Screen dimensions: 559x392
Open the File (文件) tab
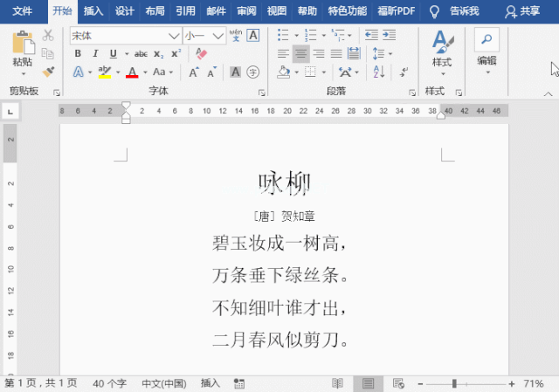tap(22, 11)
